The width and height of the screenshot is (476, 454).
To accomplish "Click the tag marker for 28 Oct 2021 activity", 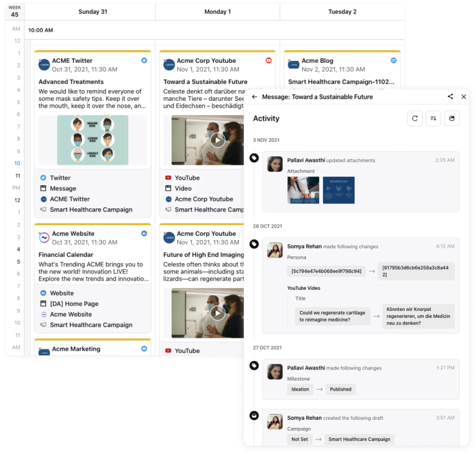I will point(254,244).
